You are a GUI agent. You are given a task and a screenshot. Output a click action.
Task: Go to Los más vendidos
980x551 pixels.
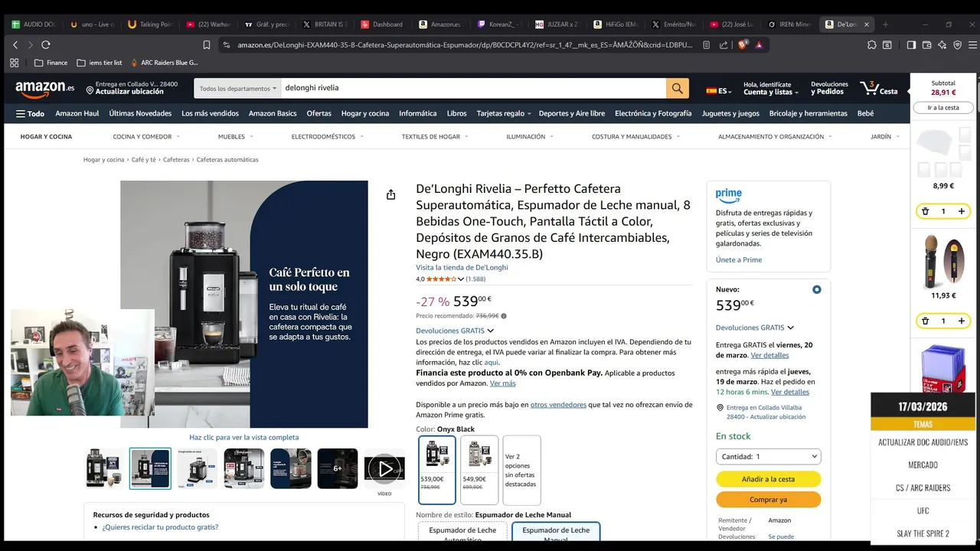pyautogui.click(x=210, y=113)
